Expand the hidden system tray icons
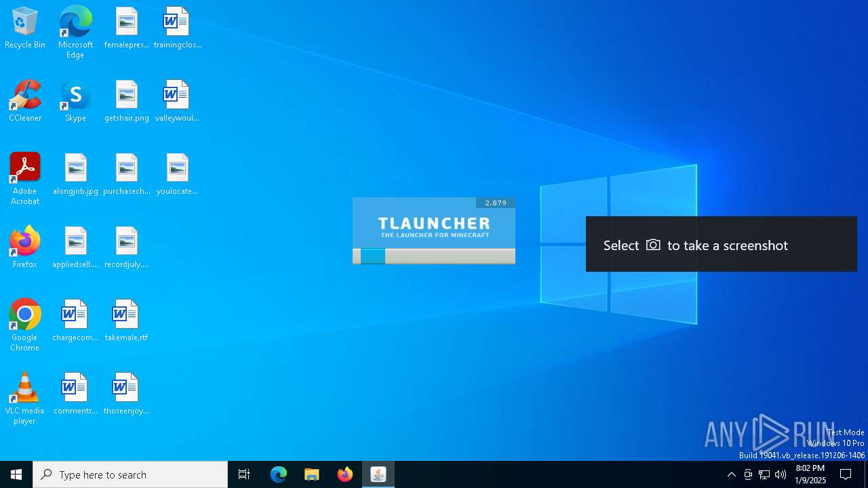Screen dimensions: 868x488 point(732,474)
